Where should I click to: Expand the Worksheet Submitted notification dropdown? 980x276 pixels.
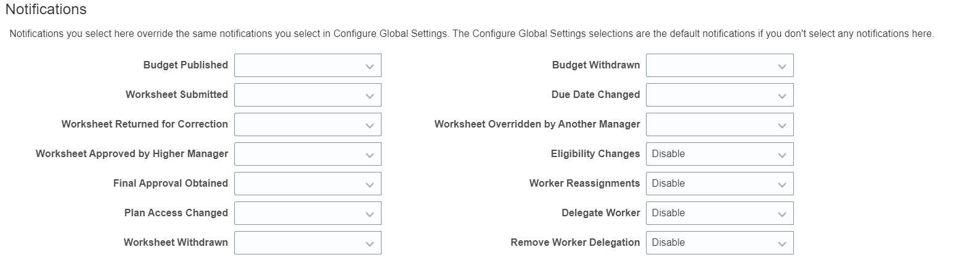tap(307, 95)
